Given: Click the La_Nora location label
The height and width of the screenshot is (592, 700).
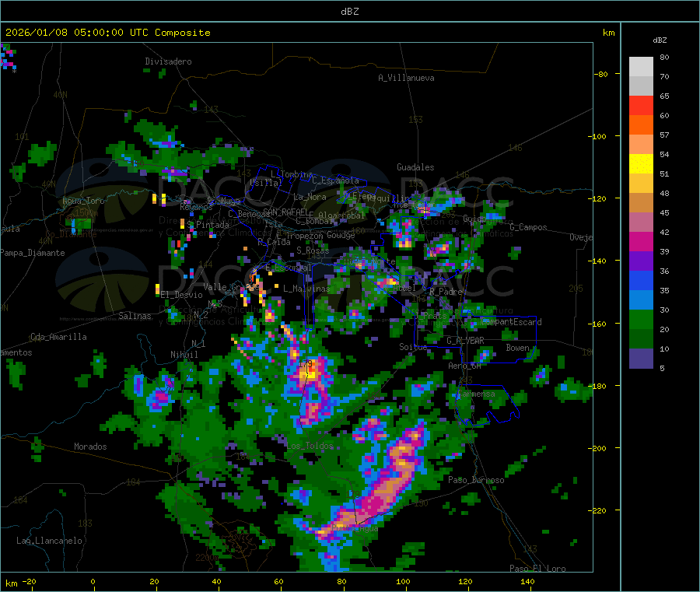Looking at the screenshot, I should click(x=310, y=197).
